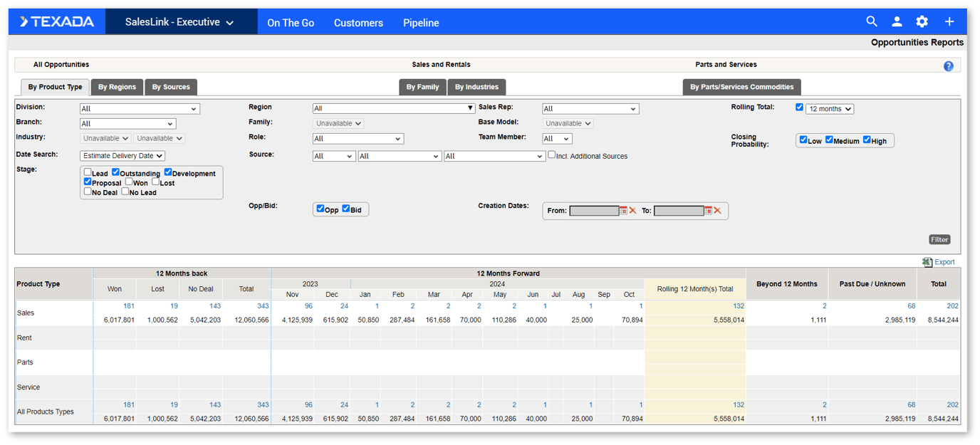Enable the Lead stage checkbox
The image size is (980, 445).
click(87, 172)
